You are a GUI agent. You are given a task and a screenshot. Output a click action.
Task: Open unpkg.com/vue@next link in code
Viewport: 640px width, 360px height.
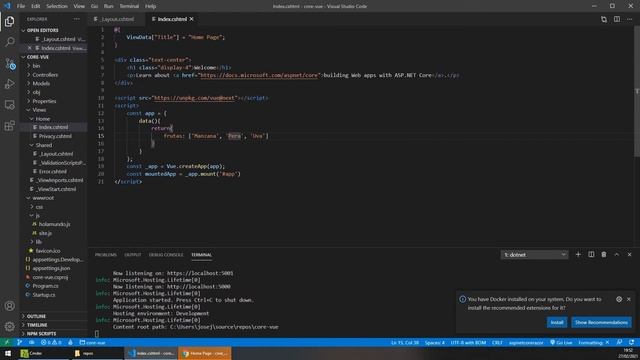tap(194, 98)
